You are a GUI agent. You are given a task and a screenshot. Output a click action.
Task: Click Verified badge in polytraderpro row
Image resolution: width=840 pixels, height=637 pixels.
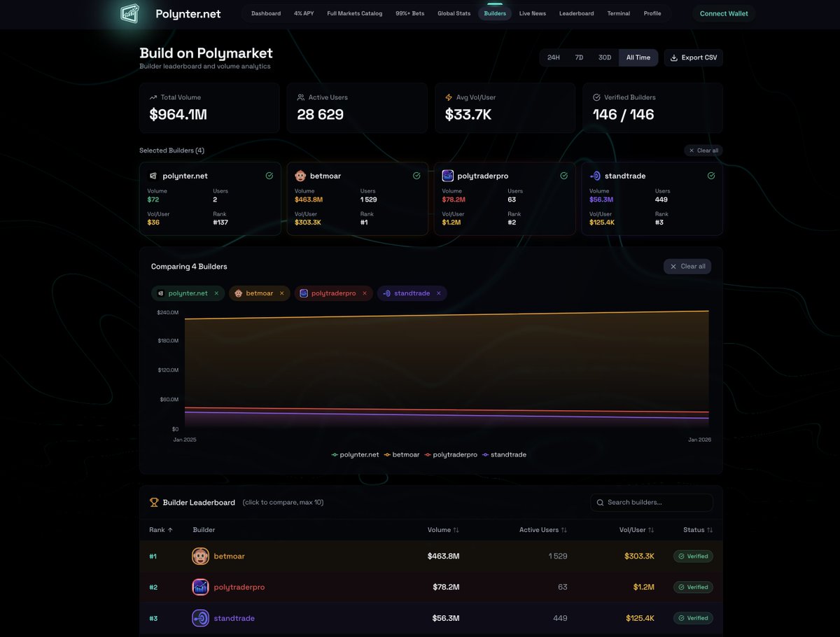[693, 587]
